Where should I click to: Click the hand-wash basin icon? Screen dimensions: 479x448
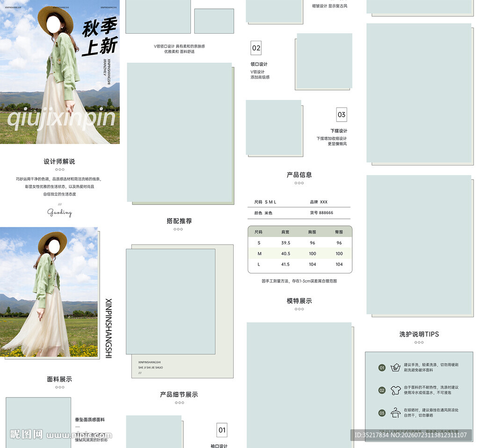tap(395, 368)
